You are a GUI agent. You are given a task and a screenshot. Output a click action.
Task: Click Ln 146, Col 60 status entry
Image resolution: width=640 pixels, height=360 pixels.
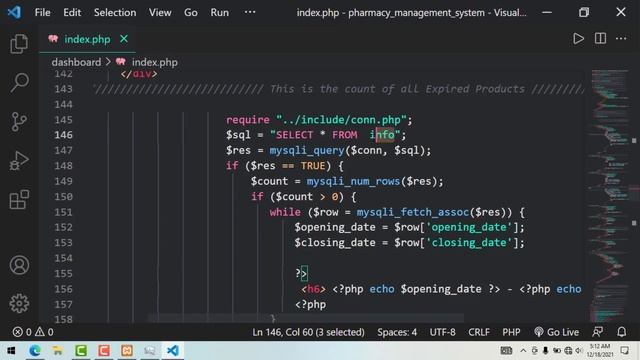(308, 332)
